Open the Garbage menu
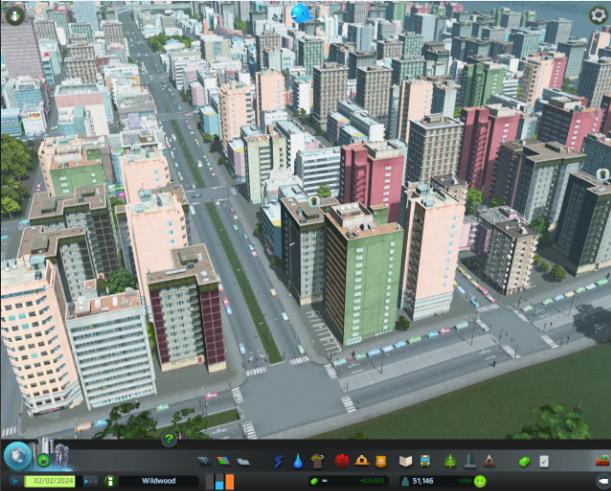 (x=318, y=461)
